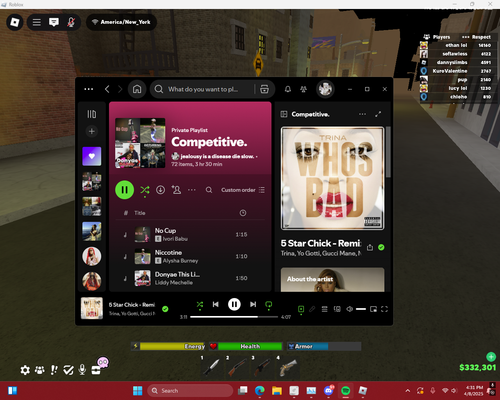Expand Your Library in Spotify sidebar
This screenshot has height=400, width=500.
tap(92, 114)
